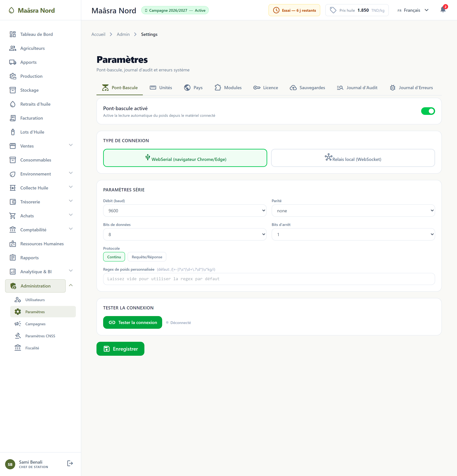Screen dimensions: 457x476
Task: Collapse the Administration sidebar section
Action: pyautogui.click(x=71, y=285)
